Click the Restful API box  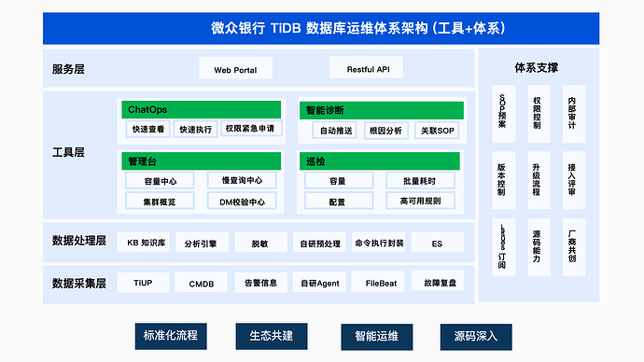pos(366,68)
